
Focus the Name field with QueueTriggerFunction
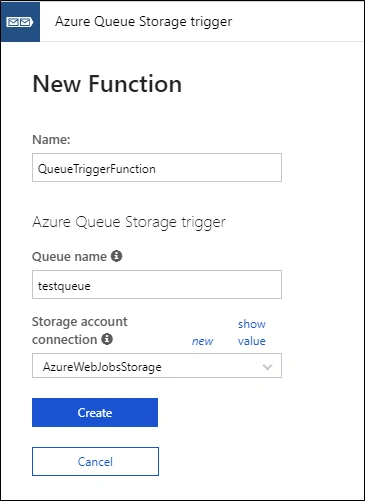[x=157, y=168]
